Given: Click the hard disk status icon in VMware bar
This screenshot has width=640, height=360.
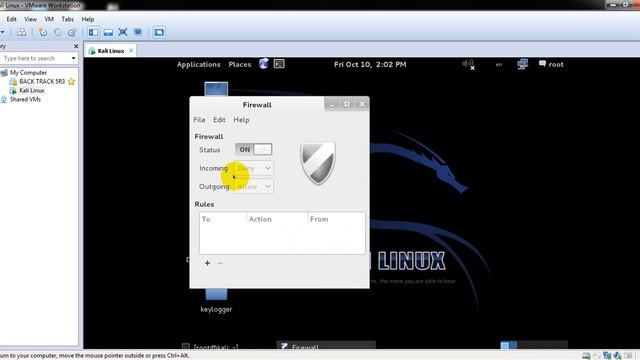Looking at the screenshot, I should (x=586, y=356).
